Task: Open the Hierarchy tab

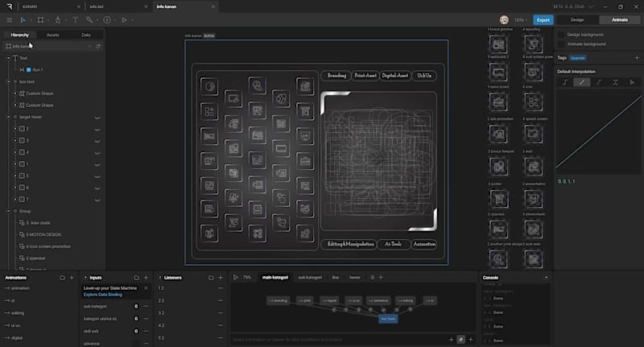Action: 19,35
